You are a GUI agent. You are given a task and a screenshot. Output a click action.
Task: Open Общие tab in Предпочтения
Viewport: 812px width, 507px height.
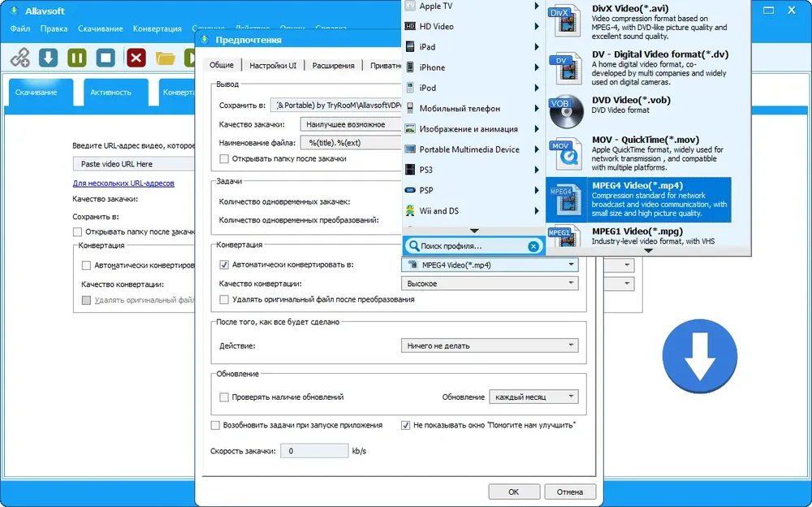(222, 65)
